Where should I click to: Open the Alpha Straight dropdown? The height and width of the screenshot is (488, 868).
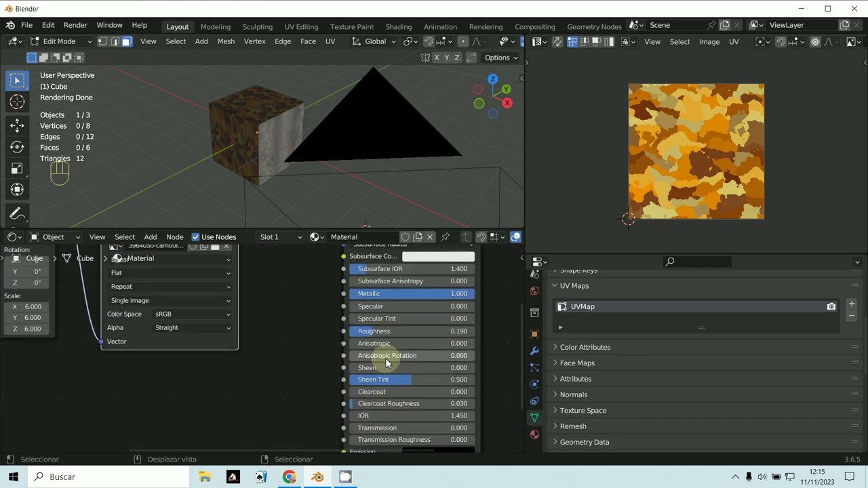tap(193, 327)
